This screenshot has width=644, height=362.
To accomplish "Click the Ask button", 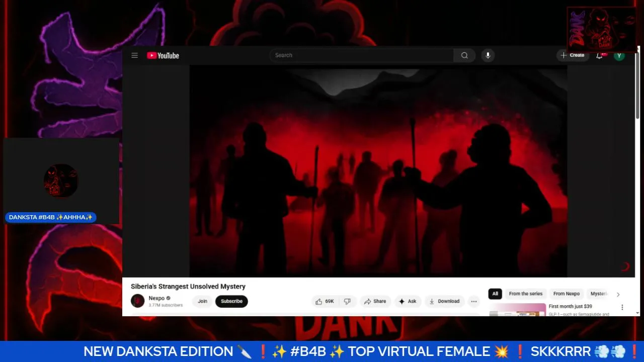I will pos(408,301).
